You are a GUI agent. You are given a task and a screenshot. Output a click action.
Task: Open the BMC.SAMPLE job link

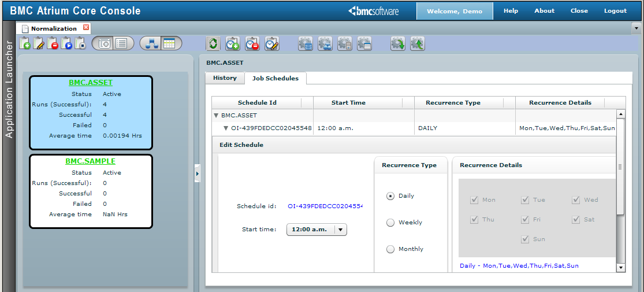[x=90, y=161]
